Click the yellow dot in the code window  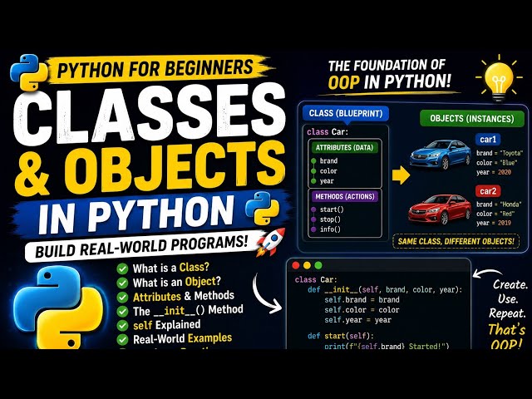point(307,265)
